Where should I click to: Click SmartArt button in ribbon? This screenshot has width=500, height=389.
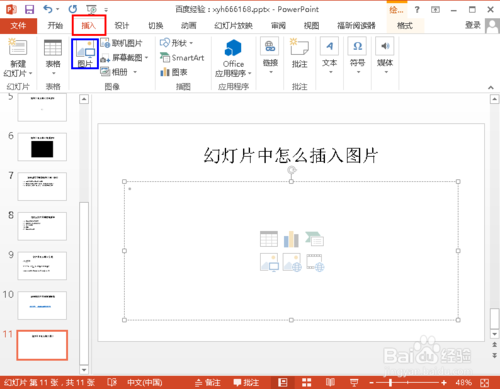182,58
